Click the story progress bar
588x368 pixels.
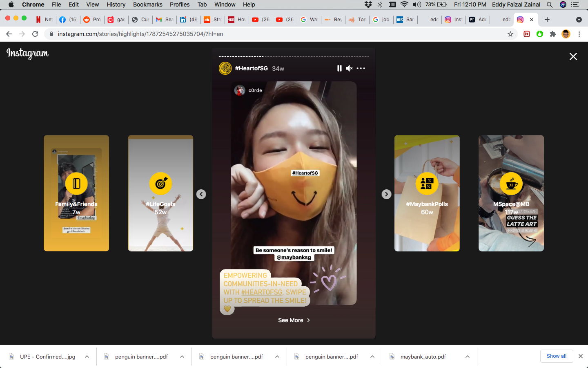294,56
